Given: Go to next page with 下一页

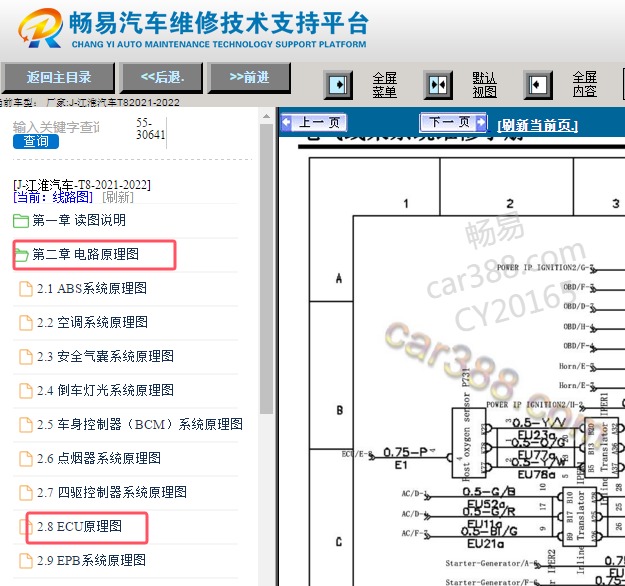Looking at the screenshot, I should (x=453, y=122).
